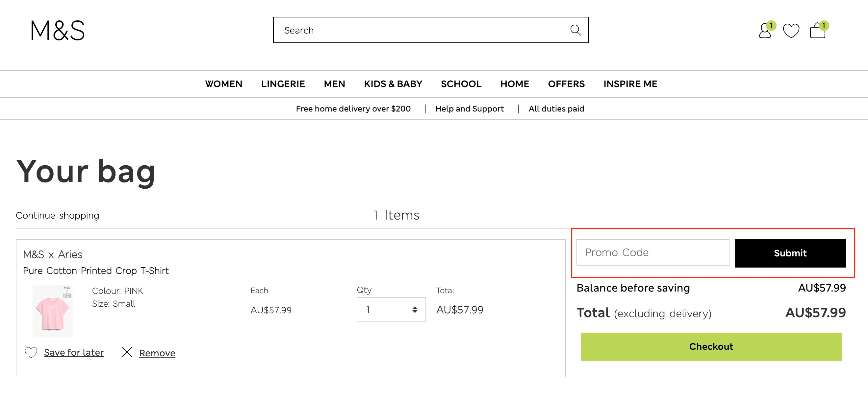Viewport: 868px width, 401px height.
Task: Open the INSPIRE ME menu
Action: coord(630,84)
